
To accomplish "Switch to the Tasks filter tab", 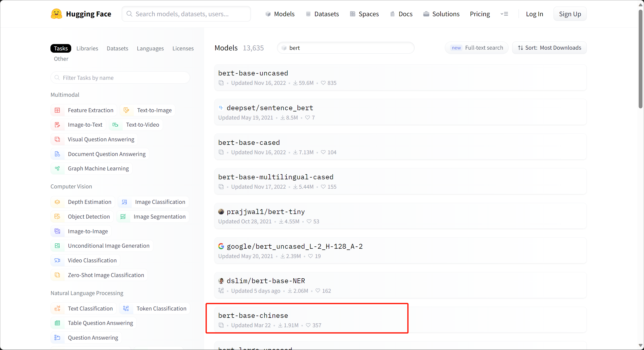I will click(61, 48).
